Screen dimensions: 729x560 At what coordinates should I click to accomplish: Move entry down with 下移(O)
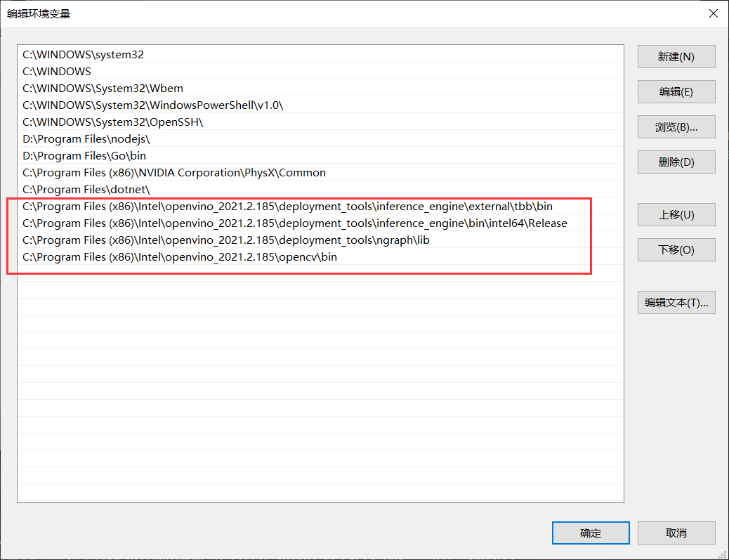pos(676,250)
